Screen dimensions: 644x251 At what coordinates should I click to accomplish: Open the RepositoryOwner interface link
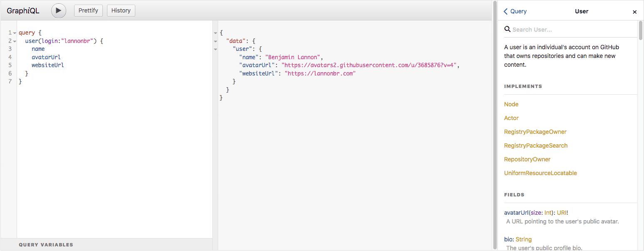point(527,159)
